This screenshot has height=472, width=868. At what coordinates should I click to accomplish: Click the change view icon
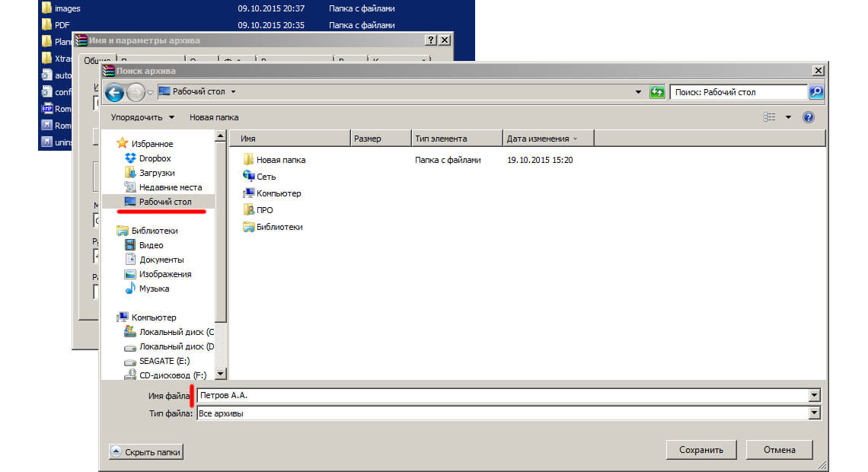point(769,117)
